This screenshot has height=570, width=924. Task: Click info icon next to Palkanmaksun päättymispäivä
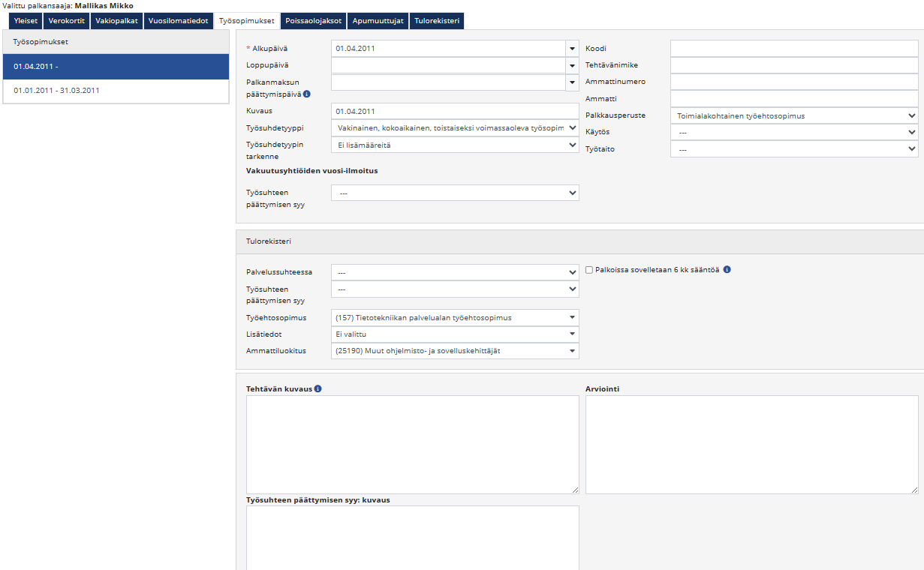coord(306,94)
